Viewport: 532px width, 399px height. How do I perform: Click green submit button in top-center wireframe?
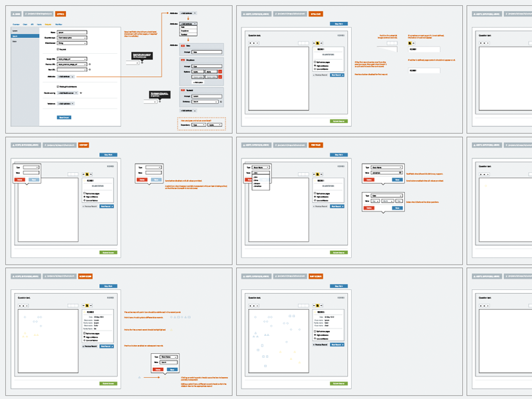point(338,121)
